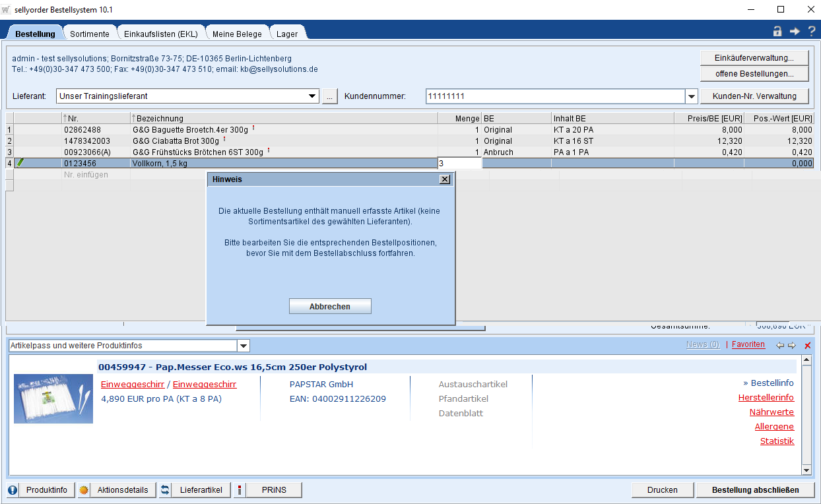
Task: Click the padlock icon in the header
Action: click(777, 31)
